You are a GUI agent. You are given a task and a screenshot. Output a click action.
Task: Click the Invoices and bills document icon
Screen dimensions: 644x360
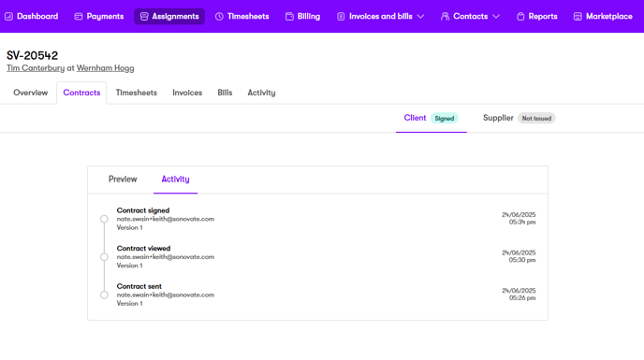(341, 17)
